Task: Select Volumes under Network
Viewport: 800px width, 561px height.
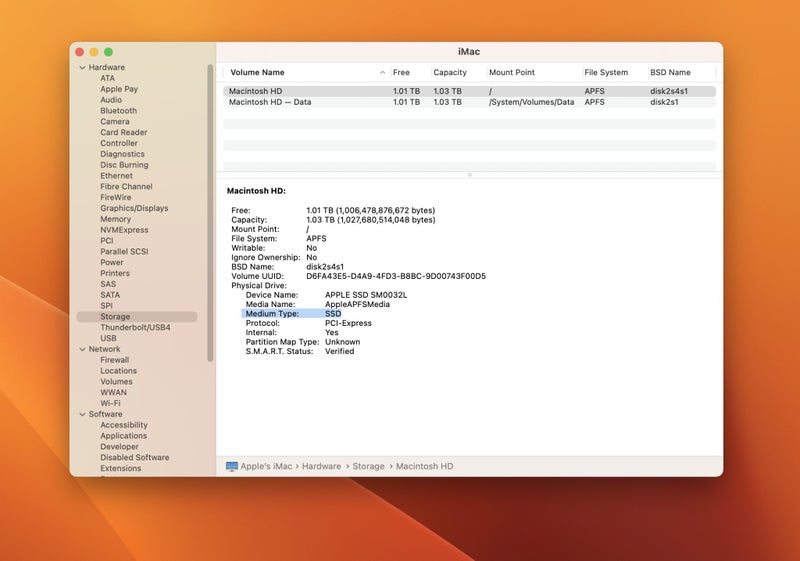Action: tap(116, 381)
